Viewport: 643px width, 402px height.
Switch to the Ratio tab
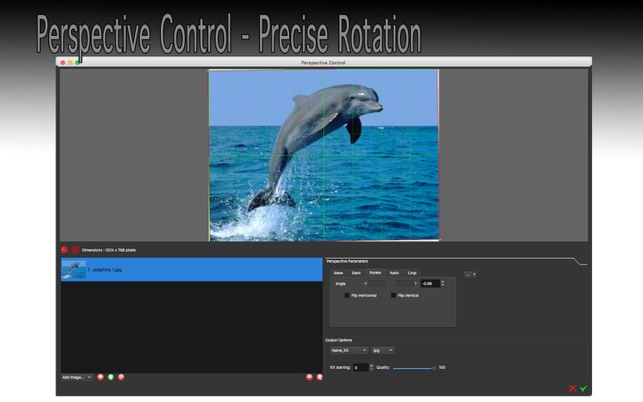(394, 273)
